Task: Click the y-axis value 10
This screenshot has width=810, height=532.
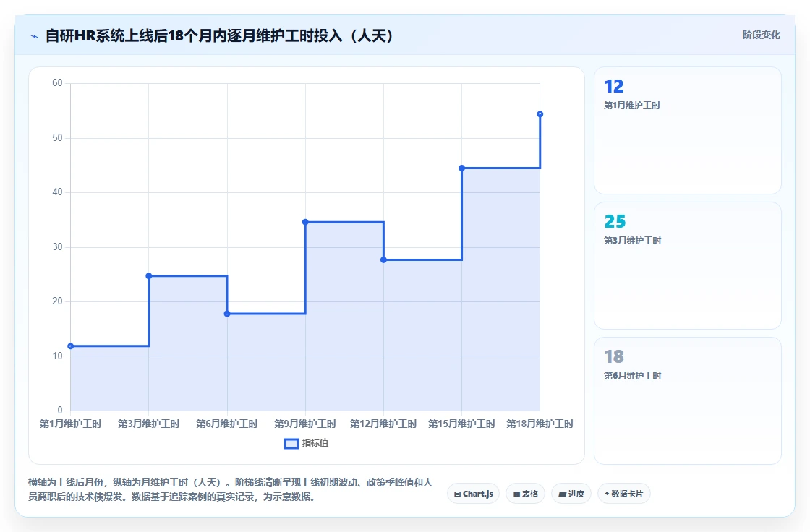Action: (x=57, y=356)
